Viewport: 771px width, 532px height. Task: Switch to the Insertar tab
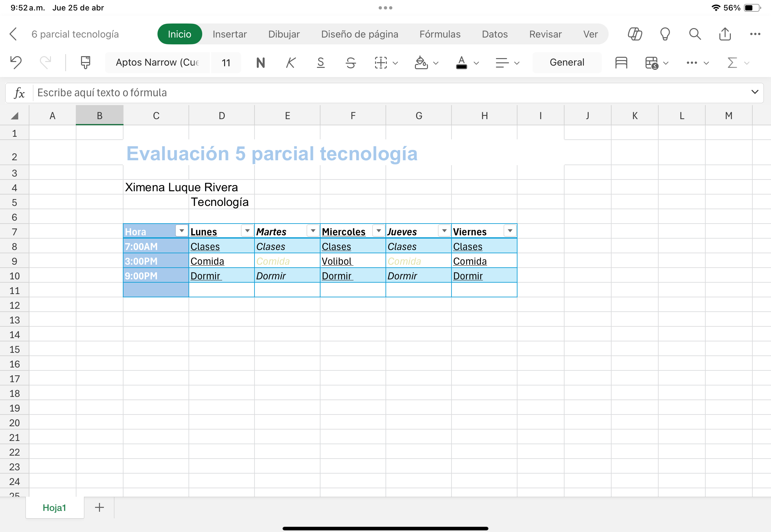(230, 34)
